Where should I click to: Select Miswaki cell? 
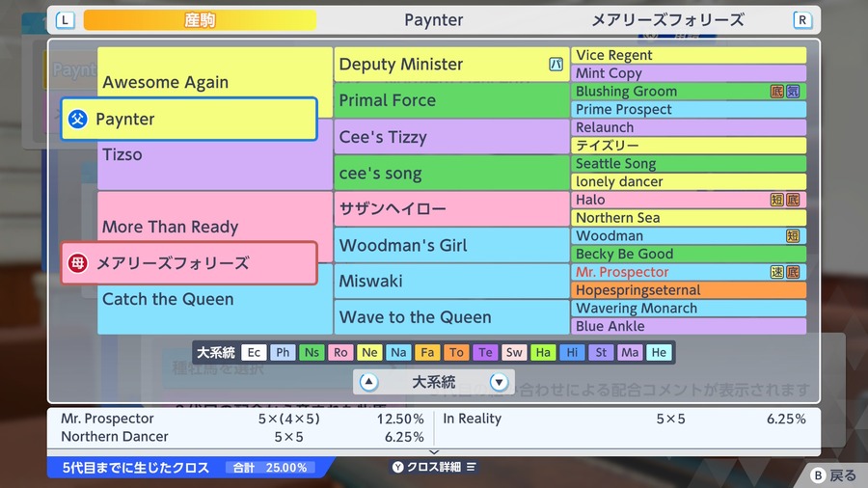[x=451, y=281]
